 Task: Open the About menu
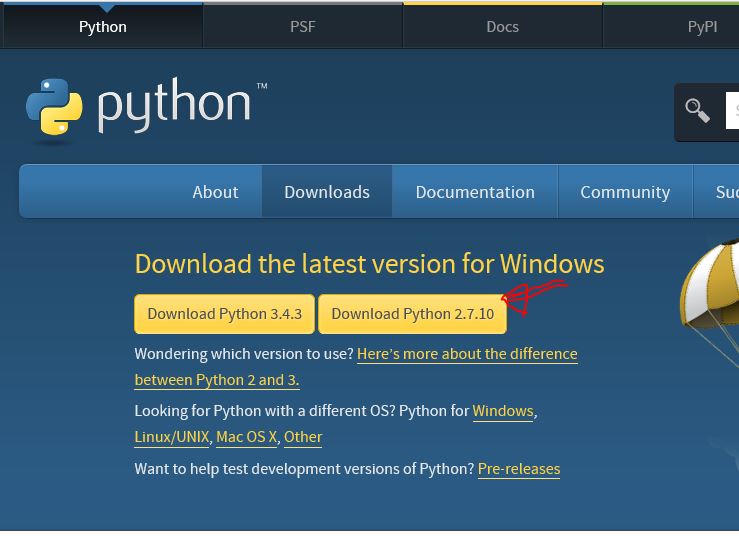215,192
